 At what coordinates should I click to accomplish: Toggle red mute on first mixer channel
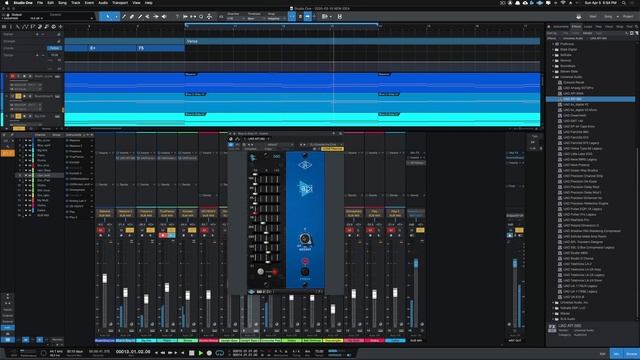[100, 230]
